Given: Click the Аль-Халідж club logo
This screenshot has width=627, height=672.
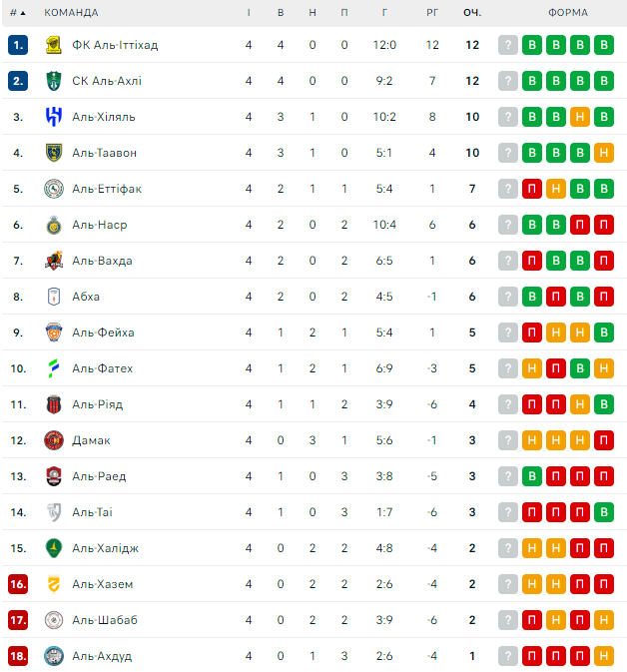Looking at the screenshot, I should (54, 548).
